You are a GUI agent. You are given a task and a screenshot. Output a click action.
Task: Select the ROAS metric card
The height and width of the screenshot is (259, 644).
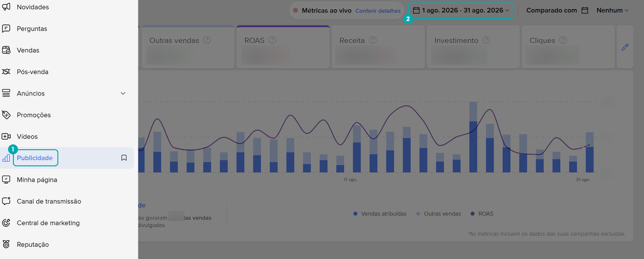(x=283, y=47)
